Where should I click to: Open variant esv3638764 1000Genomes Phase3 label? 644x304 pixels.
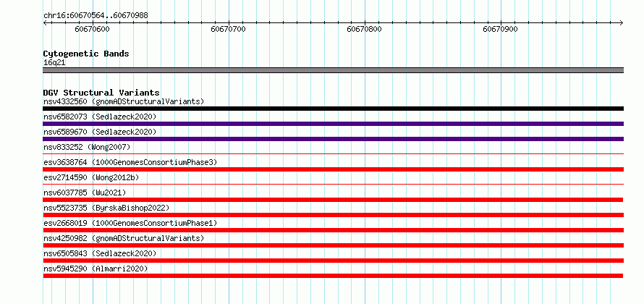[130, 162]
